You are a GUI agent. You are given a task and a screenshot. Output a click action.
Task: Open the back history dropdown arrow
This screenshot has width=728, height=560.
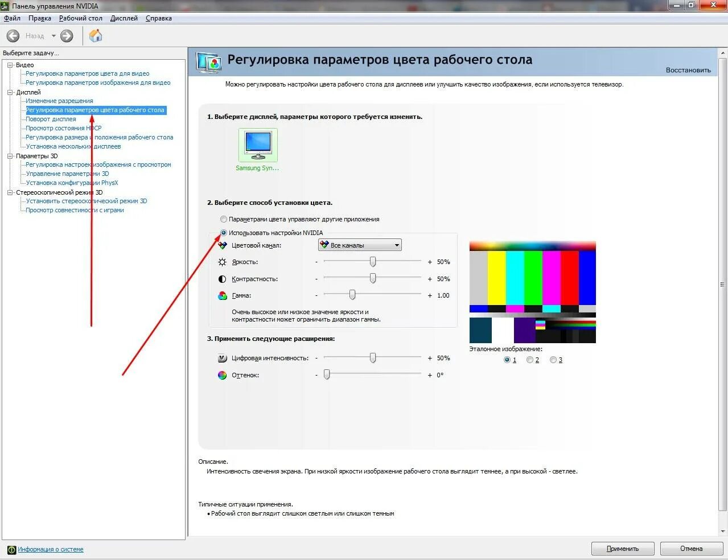tap(54, 36)
